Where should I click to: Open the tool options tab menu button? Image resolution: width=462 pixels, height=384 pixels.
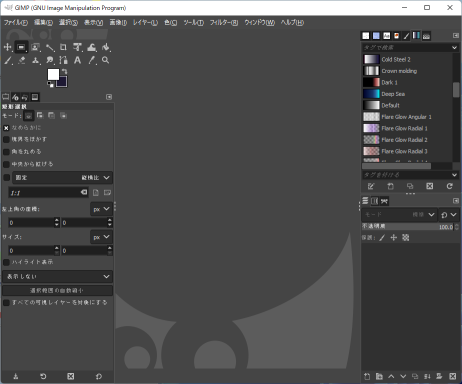tap(109, 97)
